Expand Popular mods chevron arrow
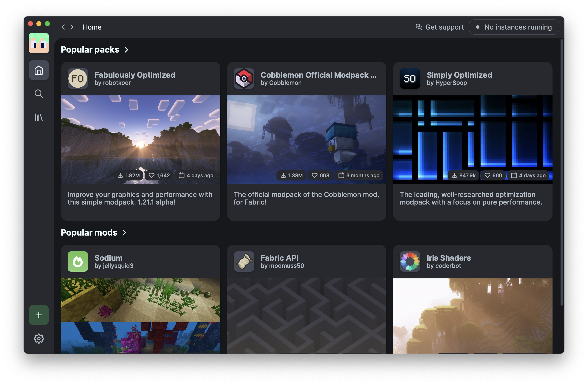The width and height of the screenshot is (588, 385). pyautogui.click(x=124, y=233)
